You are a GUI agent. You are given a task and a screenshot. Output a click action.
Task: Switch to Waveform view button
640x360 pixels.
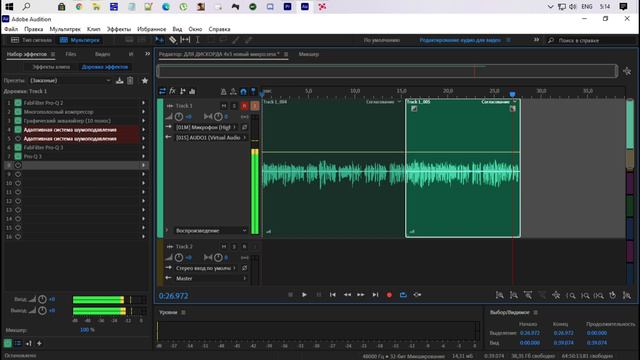tap(31, 40)
